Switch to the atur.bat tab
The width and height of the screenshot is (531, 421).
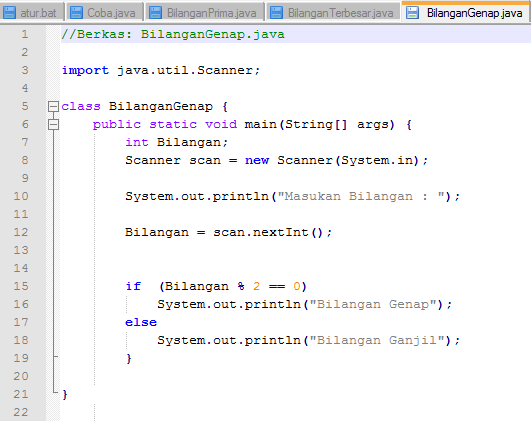tap(32, 13)
